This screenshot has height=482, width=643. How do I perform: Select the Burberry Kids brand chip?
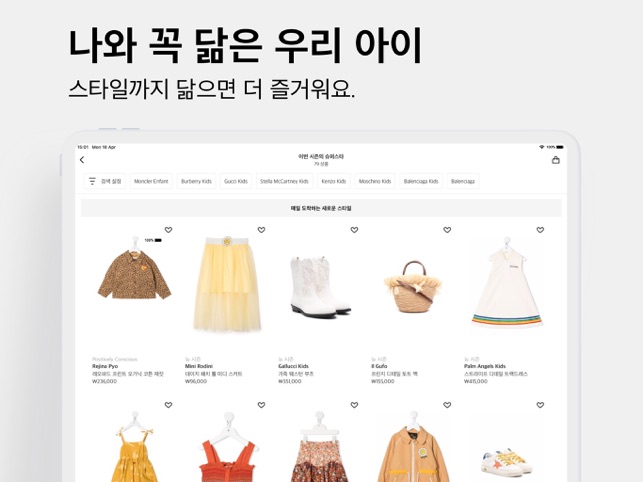click(x=196, y=181)
